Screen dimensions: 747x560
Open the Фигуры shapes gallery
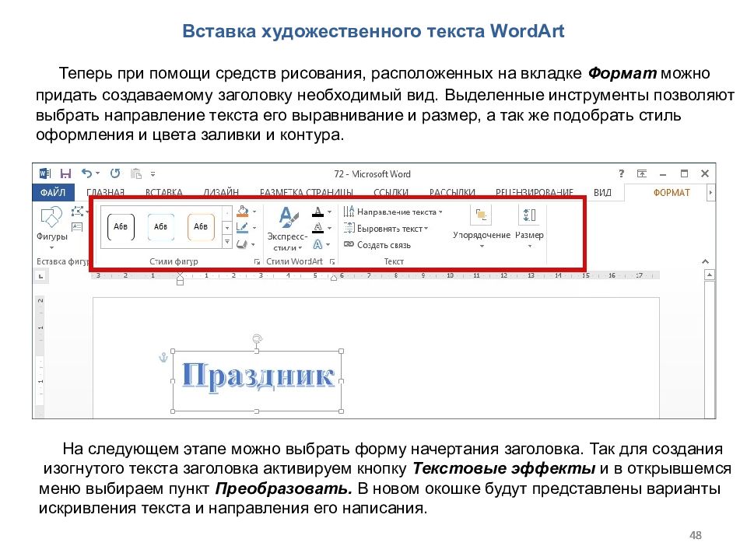pos(52,226)
